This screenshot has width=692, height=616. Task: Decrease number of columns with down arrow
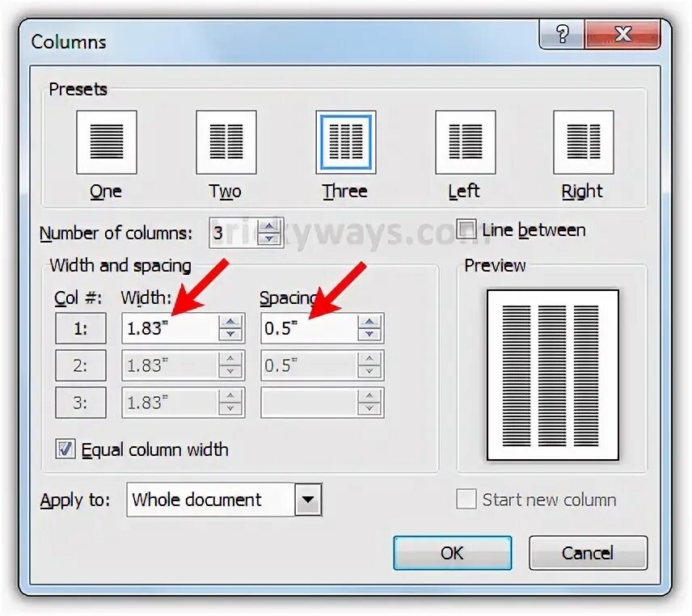[268, 238]
